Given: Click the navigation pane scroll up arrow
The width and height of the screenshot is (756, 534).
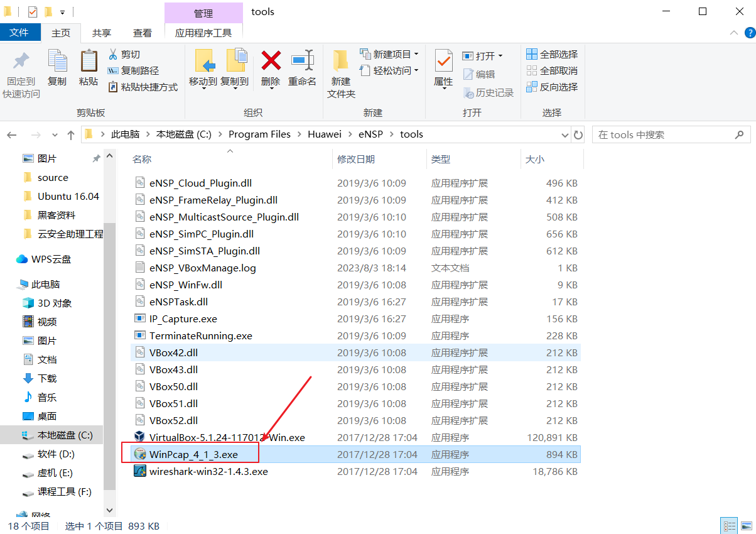Looking at the screenshot, I should 110,156.
